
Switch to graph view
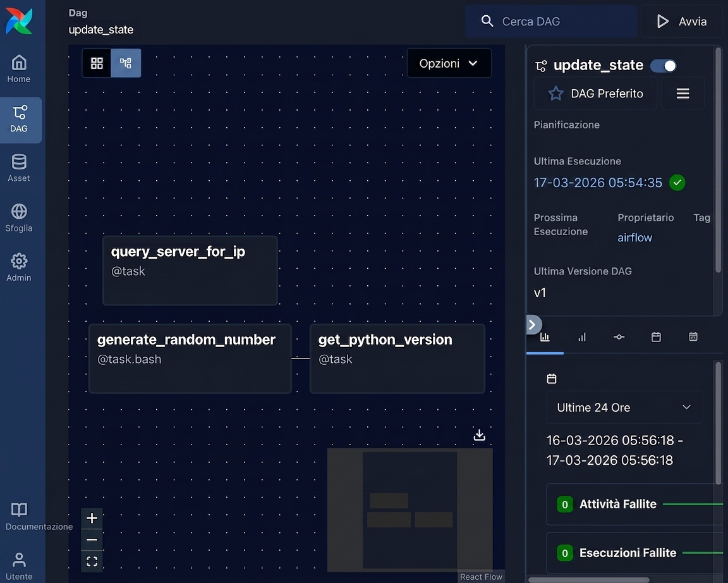pos(126,63)
